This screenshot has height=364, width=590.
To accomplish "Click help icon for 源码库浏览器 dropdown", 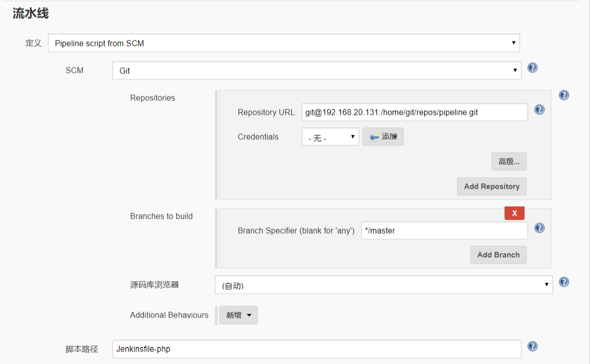I will pos(564,282).
